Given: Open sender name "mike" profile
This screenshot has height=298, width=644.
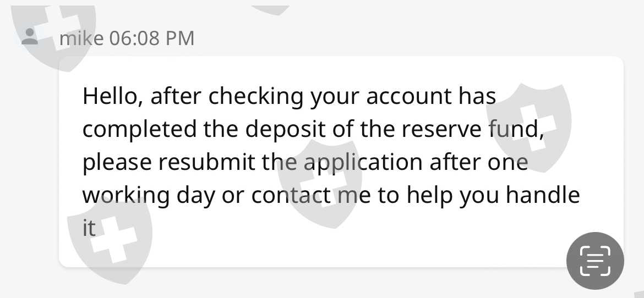Looking at the screenshot, I should pyautogui.click(x=81, y=38).
